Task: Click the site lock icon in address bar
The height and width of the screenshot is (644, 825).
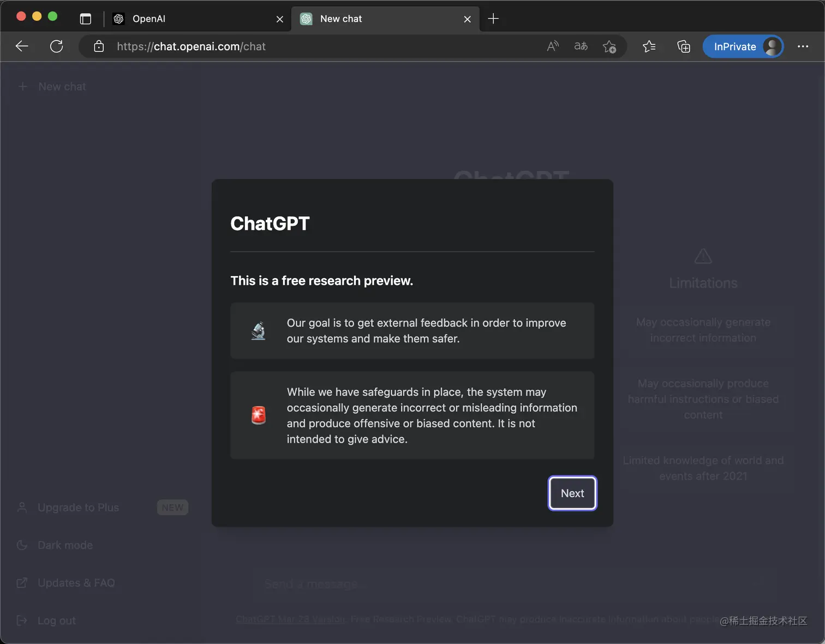Action: [99, 46]
